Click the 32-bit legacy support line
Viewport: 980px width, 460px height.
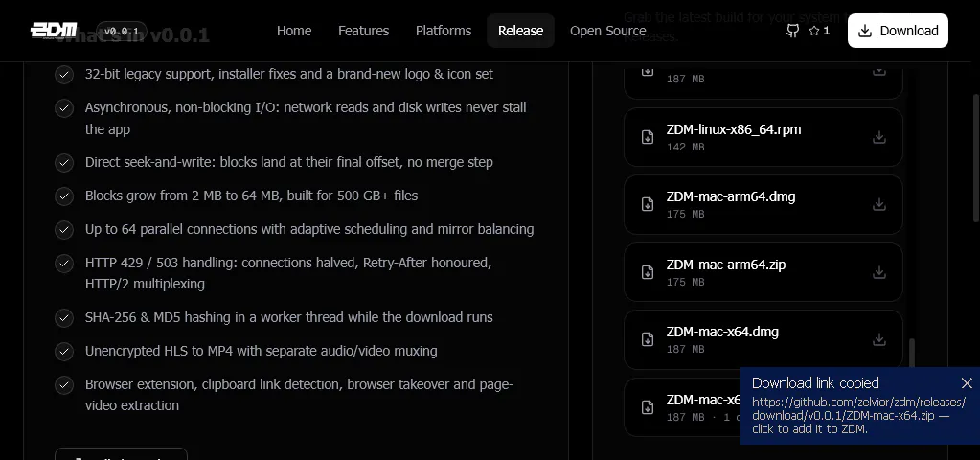pos(288,74)
